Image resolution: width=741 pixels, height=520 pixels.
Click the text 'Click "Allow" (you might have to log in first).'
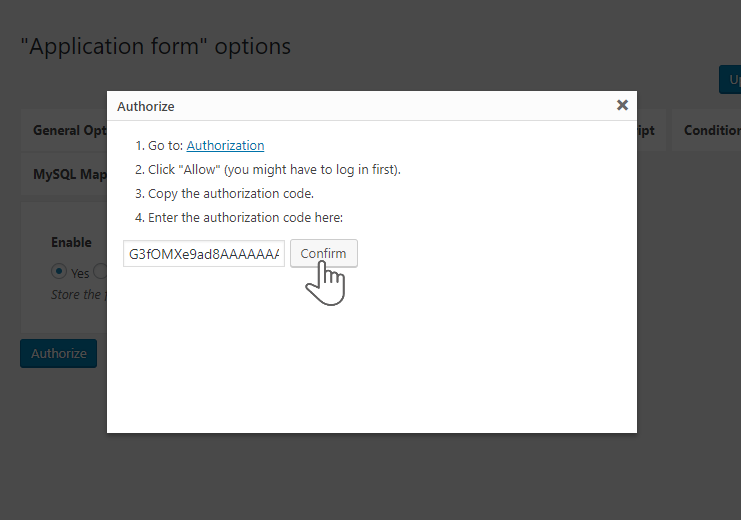pos(274,170)
